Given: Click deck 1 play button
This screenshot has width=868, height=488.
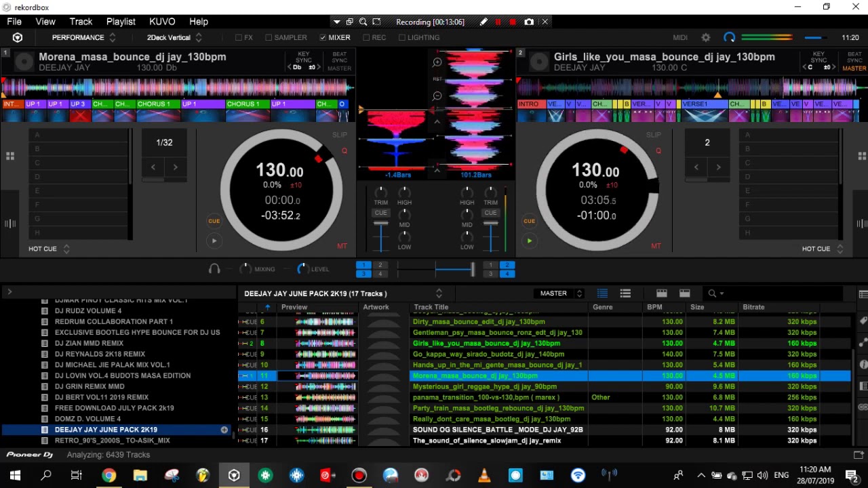Looking at the screenshot, I should tap(214, 241).
